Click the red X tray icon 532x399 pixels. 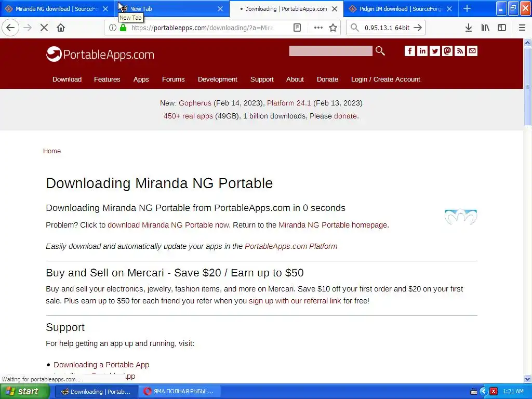pos(494,392)
